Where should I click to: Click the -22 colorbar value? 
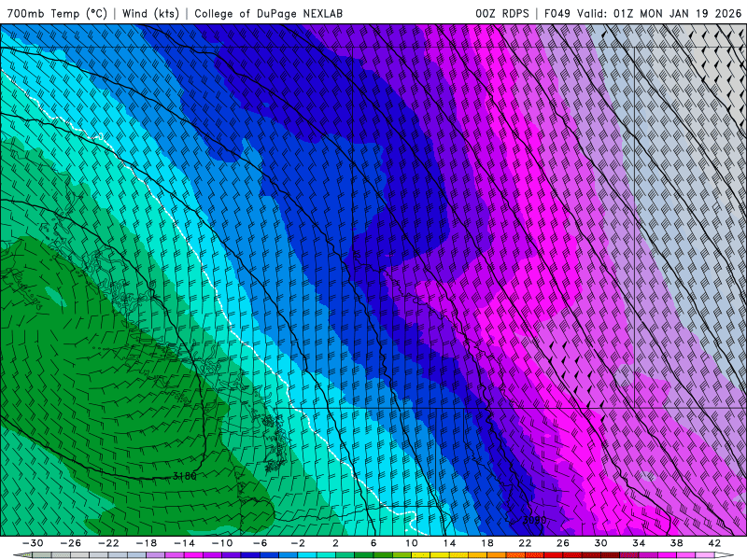108,543
